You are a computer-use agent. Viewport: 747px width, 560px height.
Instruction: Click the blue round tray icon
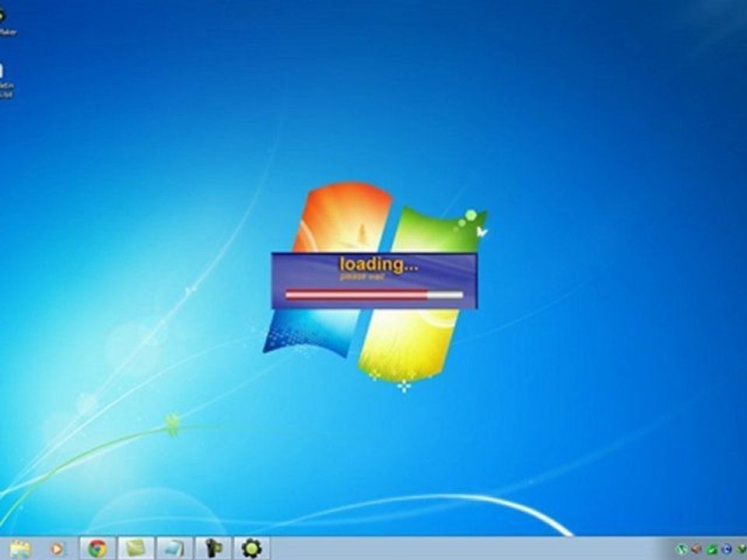(727, 550)
